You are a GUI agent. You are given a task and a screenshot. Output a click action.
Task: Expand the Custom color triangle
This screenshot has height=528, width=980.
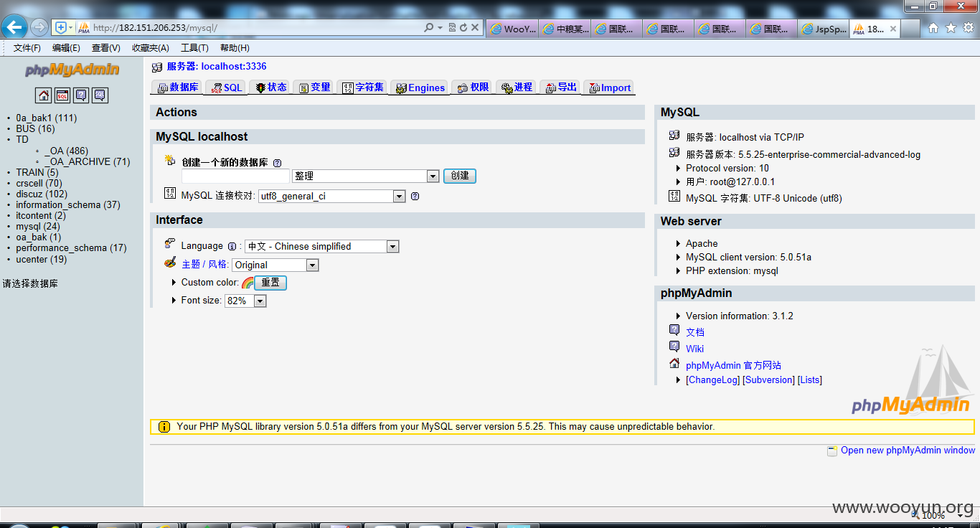point(174,283)
